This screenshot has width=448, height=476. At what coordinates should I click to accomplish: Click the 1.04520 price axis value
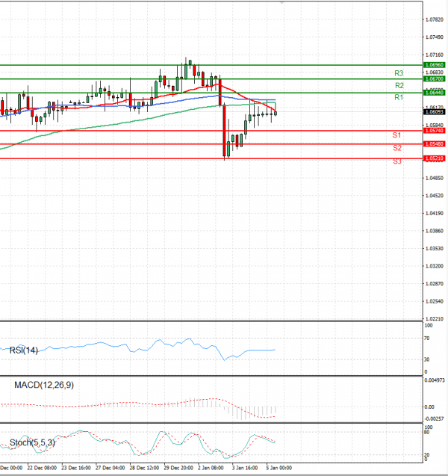point(435,196)
